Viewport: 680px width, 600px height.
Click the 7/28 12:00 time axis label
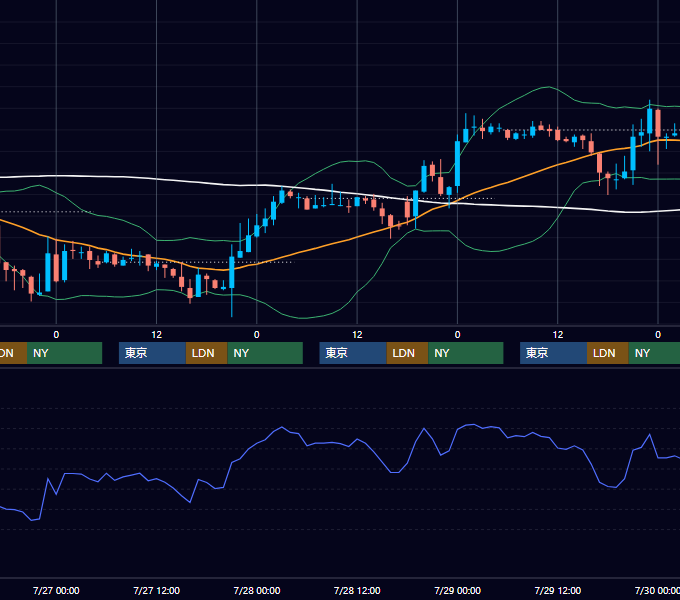(x=357, y=590)
